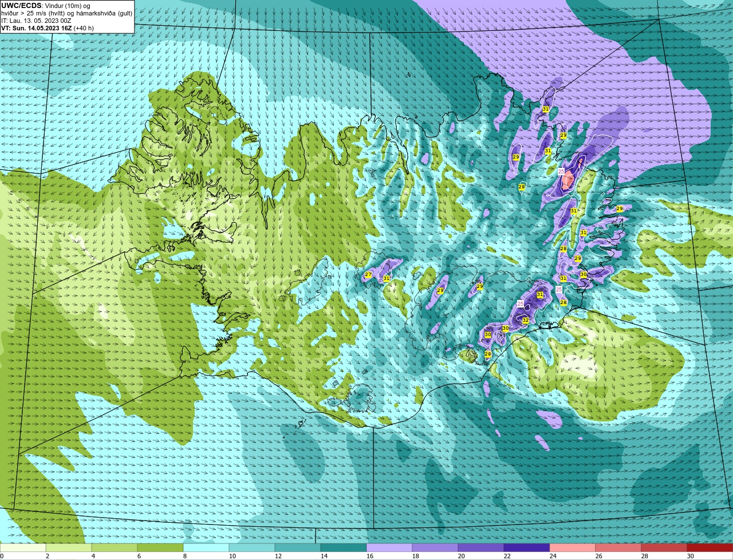Click the legend scale tick label "4"
Image resolution: width=733 pixels, height=560 pixels.
pos(93,556)
